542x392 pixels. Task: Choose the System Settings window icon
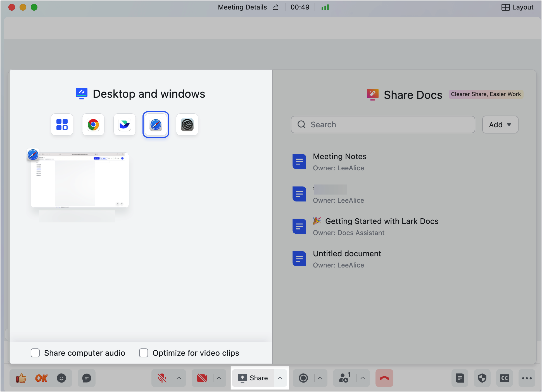[187, 125]
